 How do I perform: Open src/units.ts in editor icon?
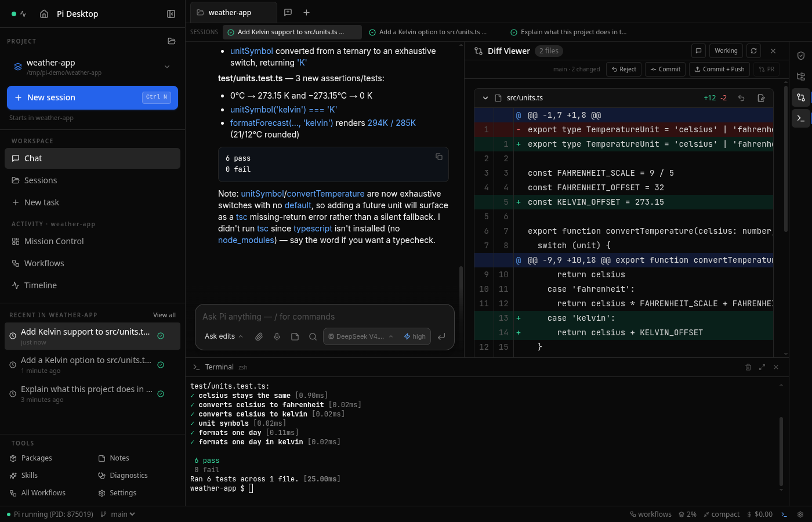pyautogui.click(x=761, y=98)
